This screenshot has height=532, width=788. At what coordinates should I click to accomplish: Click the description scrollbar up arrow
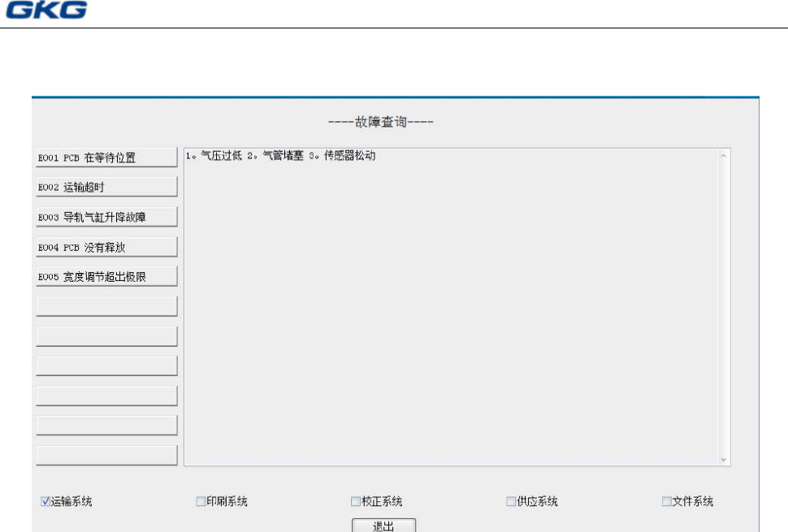(x=724, y=156)
